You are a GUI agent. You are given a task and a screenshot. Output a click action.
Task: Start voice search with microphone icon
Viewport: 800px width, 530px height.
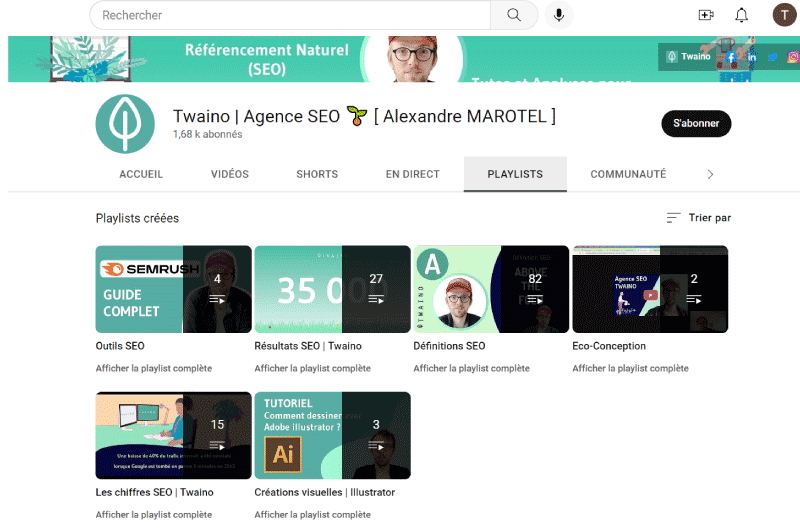[x=559, y=15]
